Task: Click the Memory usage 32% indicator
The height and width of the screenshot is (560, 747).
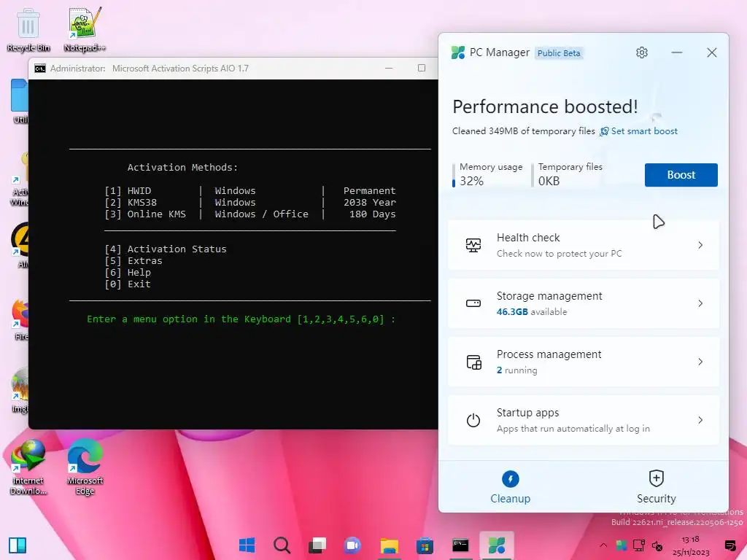Action: [488, 175]
